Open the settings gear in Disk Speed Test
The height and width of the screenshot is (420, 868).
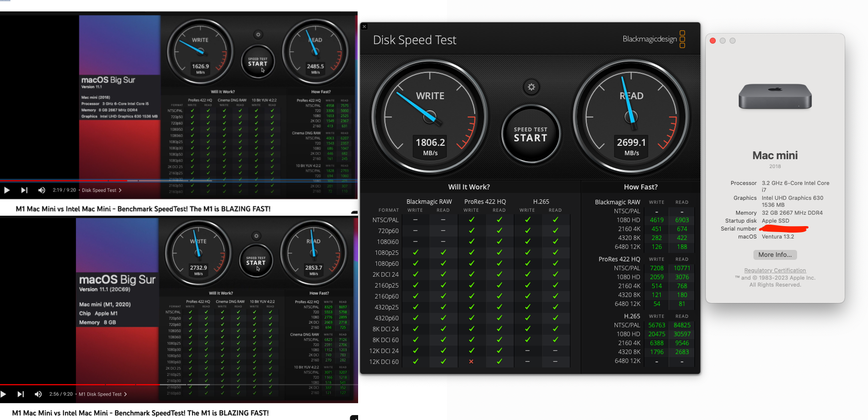pos(531,87)
